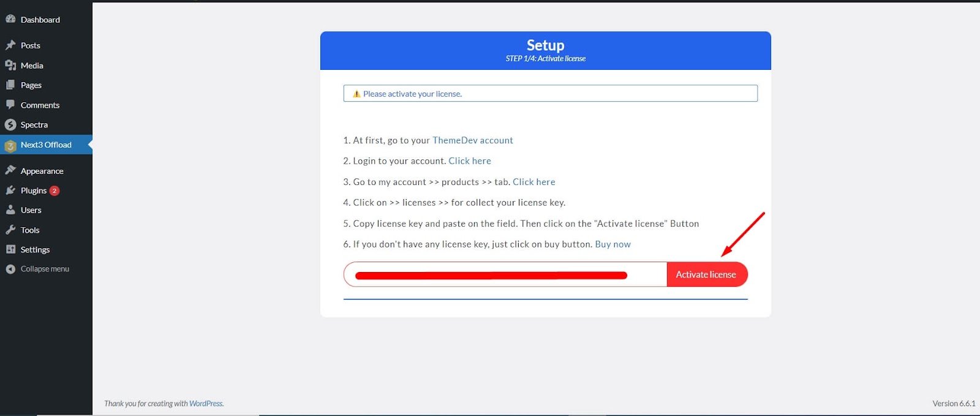Click the Plugins update count badge

click(55, 191)
